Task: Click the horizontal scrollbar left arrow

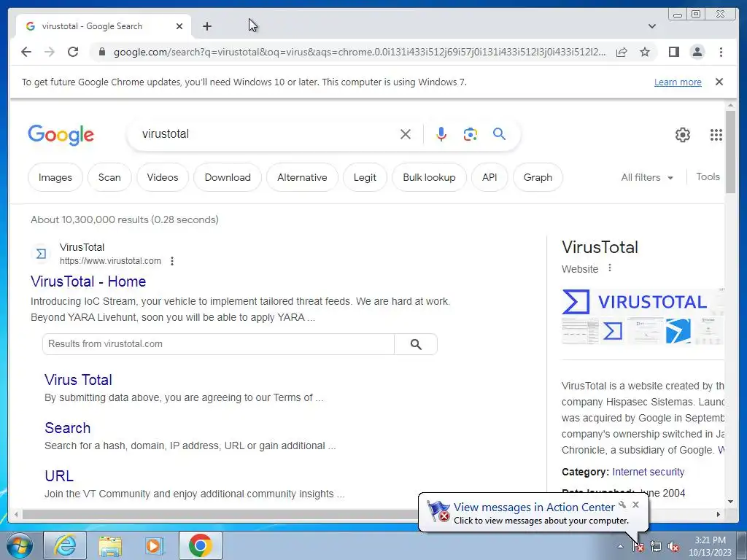Action: click(x=16, y=514)
